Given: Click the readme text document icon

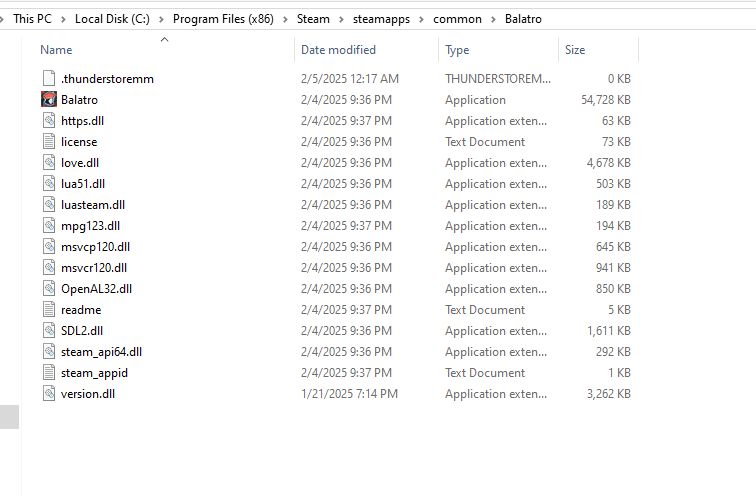Looking at the screenshot, I should coord(49,309).
